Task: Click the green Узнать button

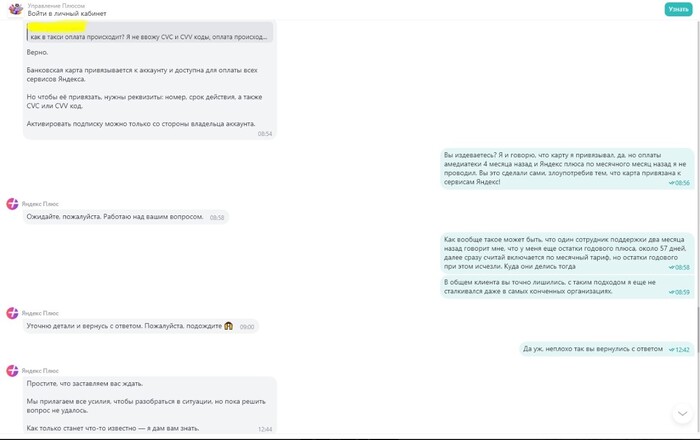Action: click(678, 9)
